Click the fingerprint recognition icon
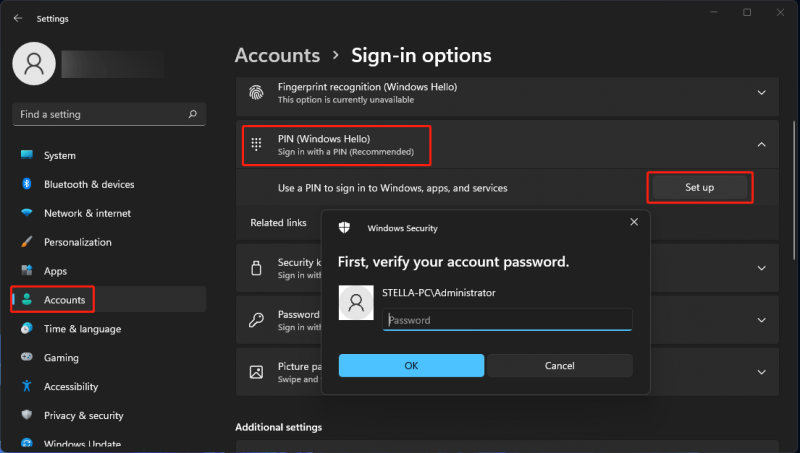 click(256, 93)
